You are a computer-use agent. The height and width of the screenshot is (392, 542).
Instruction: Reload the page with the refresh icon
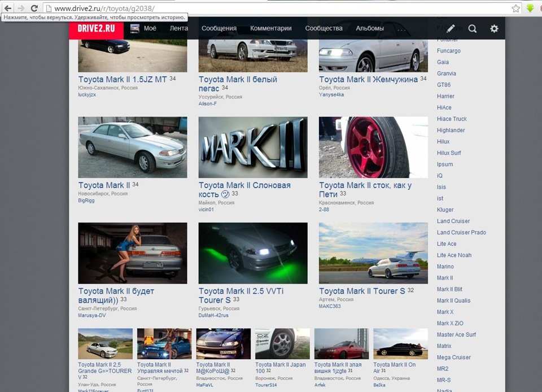coord(34,8)
